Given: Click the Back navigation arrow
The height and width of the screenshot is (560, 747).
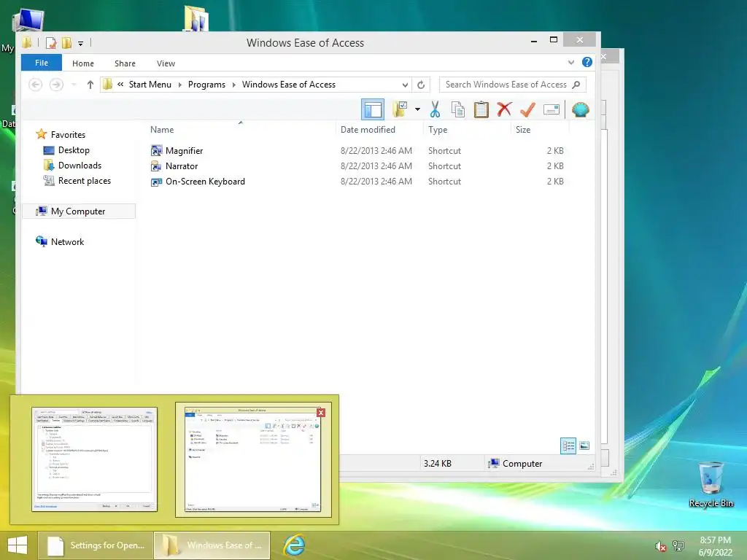Looking at the screenshot, I should tap(35, 85).
